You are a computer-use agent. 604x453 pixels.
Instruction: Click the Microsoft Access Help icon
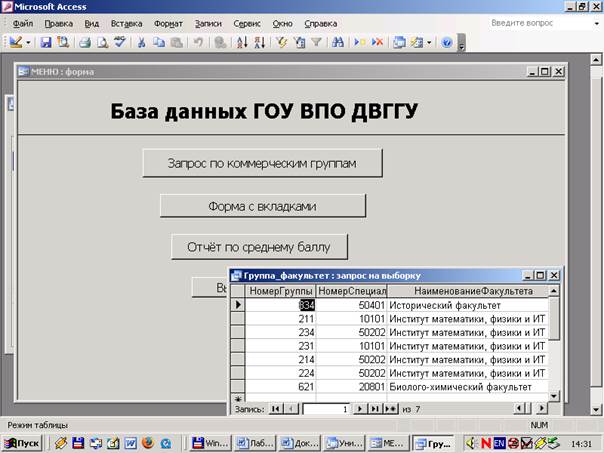point(447,42)
